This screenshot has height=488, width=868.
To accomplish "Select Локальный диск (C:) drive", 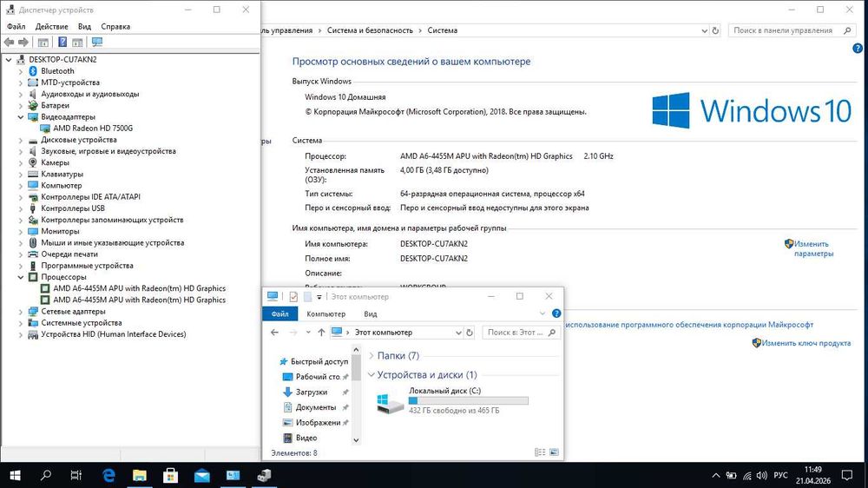I will (x=452, y=400).
